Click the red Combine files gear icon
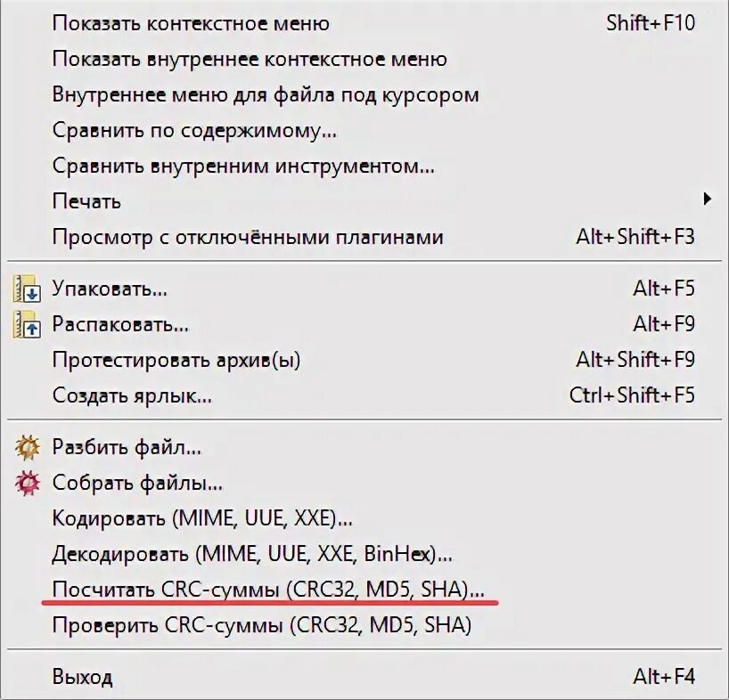The width and height of the screenshot is (729, 700). pyautogui.click(x=27, y=483)
